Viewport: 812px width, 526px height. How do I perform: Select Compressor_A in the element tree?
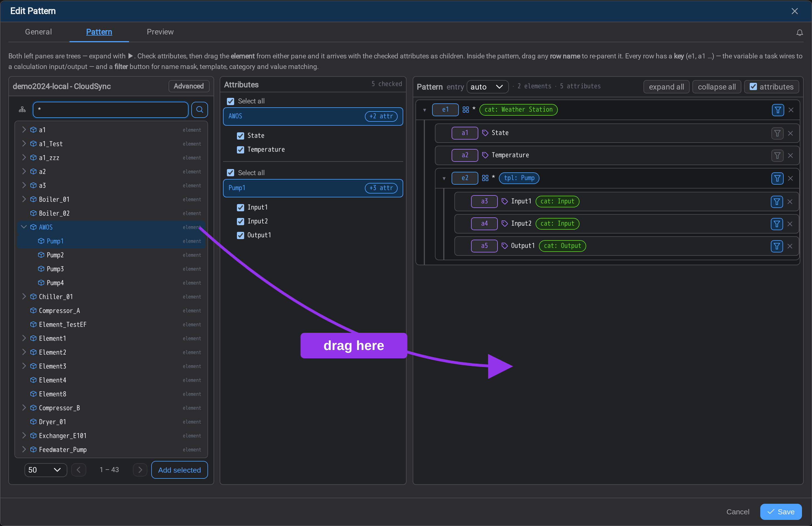112,311
